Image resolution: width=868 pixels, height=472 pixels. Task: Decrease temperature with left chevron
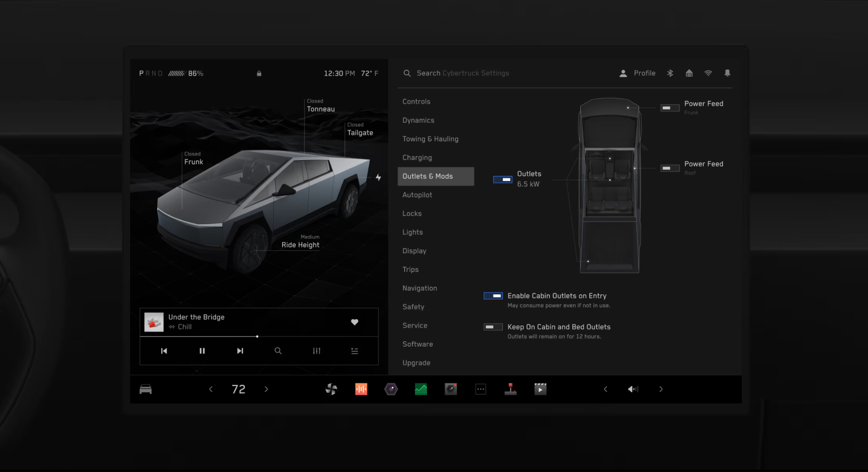[x=211, y=389]
